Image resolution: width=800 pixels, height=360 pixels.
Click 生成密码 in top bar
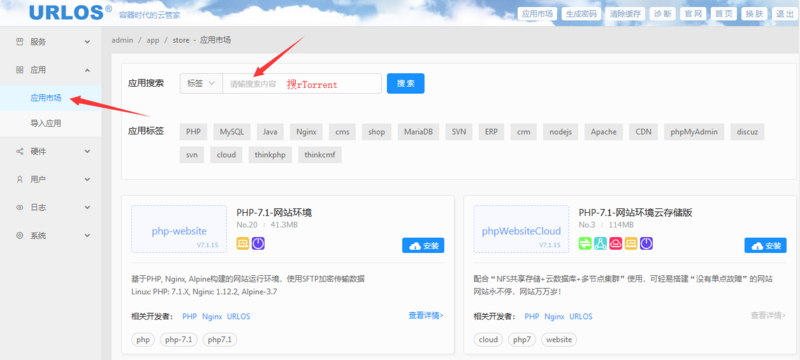[581, 14]
